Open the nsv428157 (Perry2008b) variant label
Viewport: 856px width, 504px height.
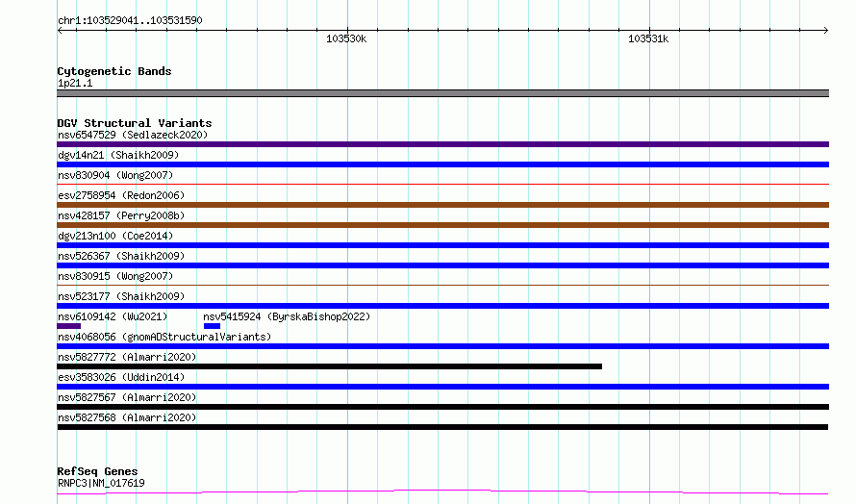coord(121,215)
